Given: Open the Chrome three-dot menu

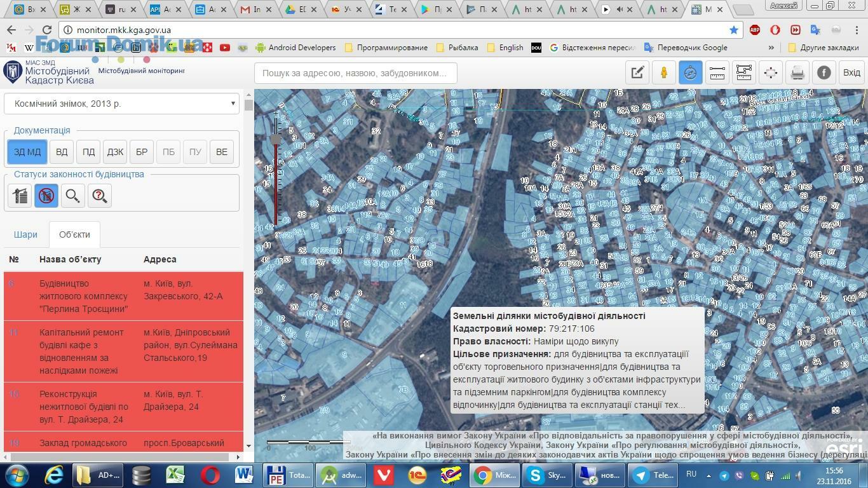Looking at the screenshot, I should [x=857, y=30].
